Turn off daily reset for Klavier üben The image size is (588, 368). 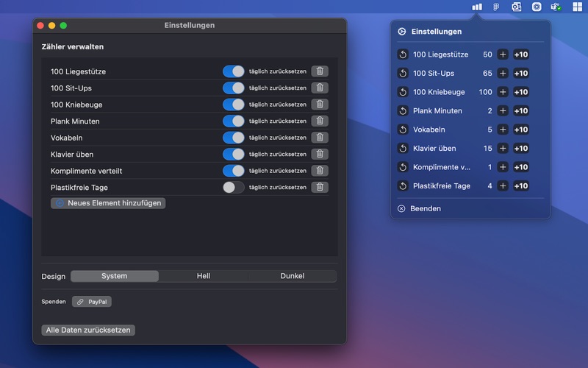click(233, 154)
